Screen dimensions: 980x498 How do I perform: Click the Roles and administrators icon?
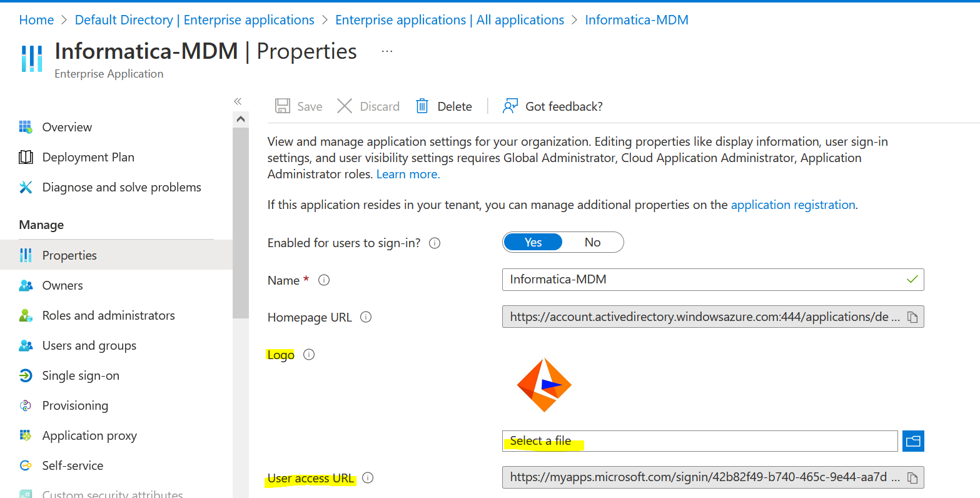[x=26, y=315]
